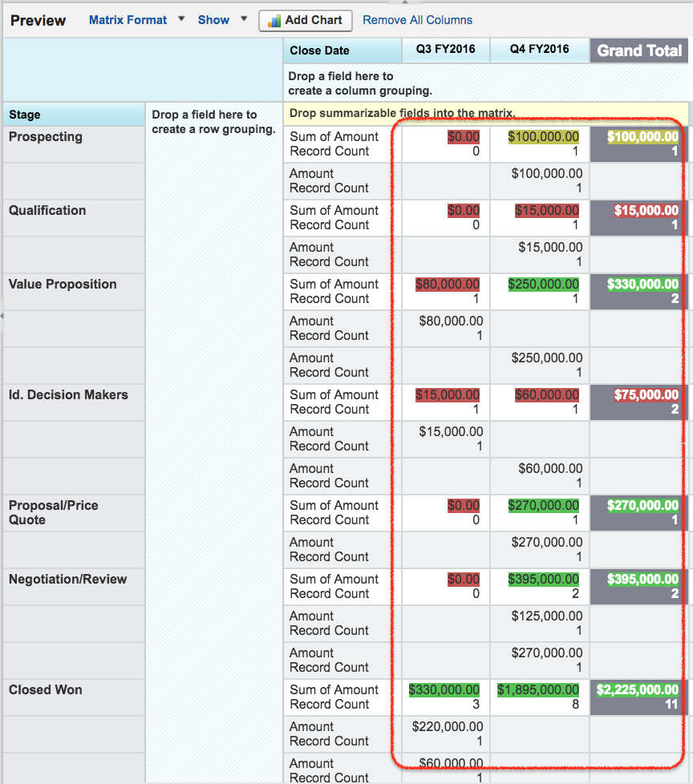Click the Close Date column field
This screenshot has width=693, height=784.
pos(319,50)
